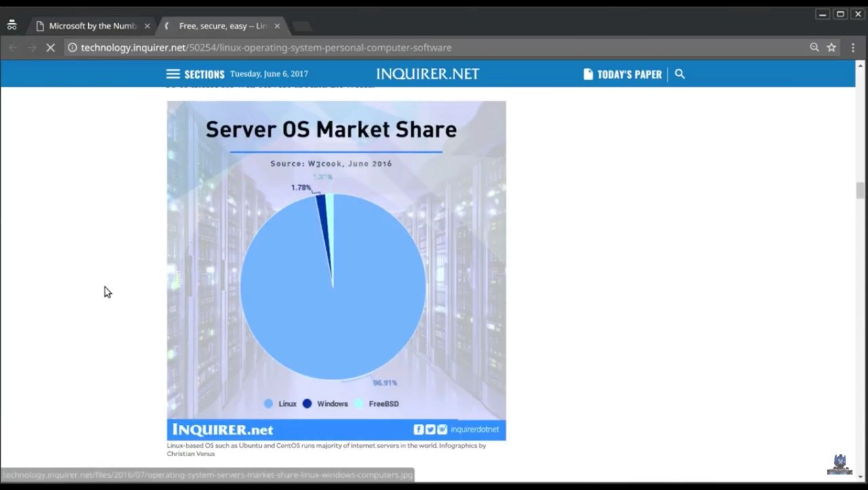This screenshot has width=868, height=490.
Task: Bookmark page with the star icon
Action: click(x=831, y=48)
